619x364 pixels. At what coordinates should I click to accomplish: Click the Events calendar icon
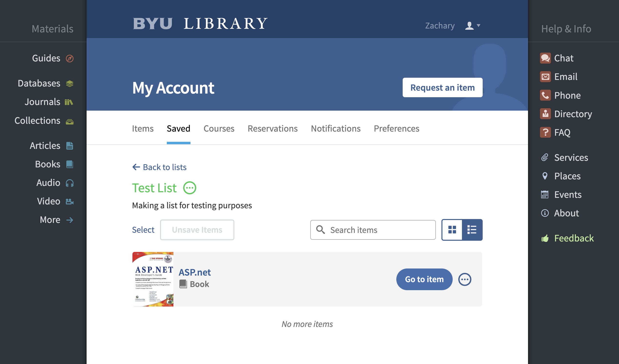pos(545,194)
